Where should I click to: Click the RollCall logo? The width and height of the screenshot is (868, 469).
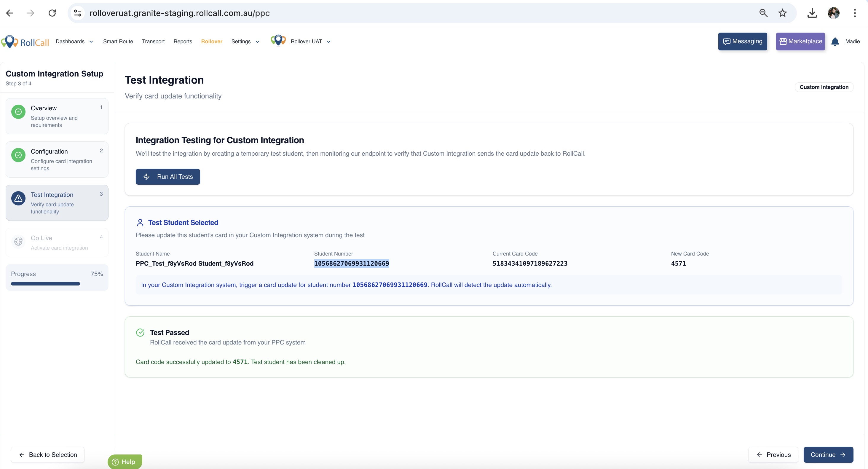[25, 42]
